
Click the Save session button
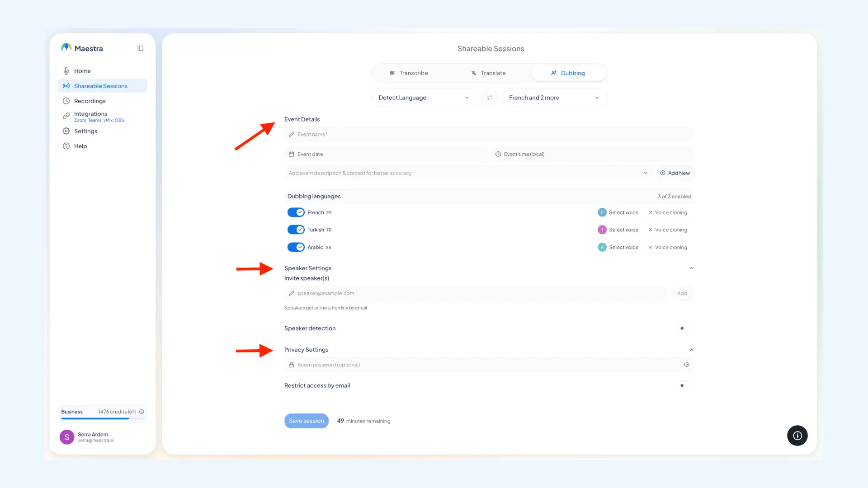tap(307, 421)
